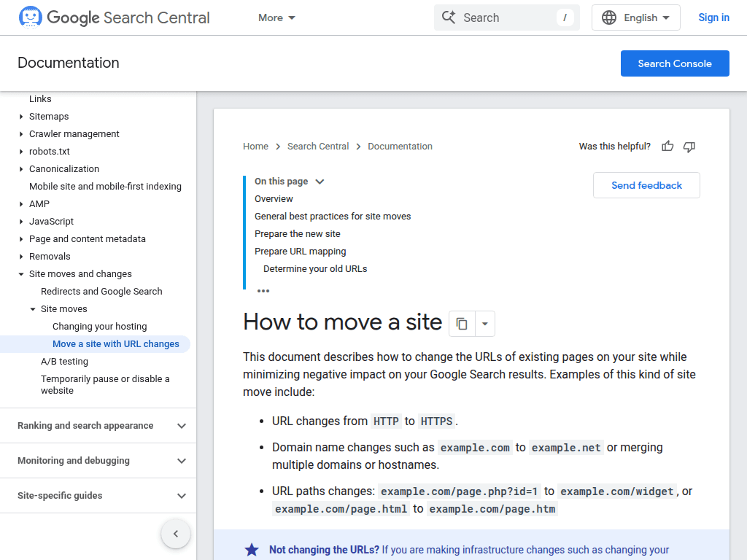747x560 pixels.
Task: Click How to move a site heading
Action: click(x=343, y=322)
